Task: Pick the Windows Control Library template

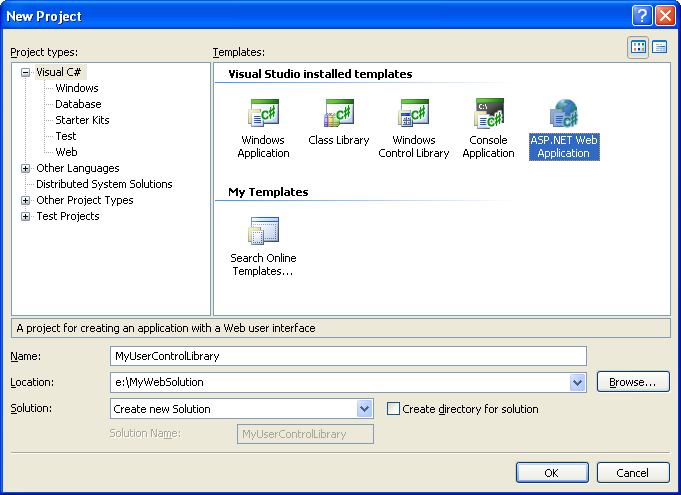Action: click(x=414, y=114)
